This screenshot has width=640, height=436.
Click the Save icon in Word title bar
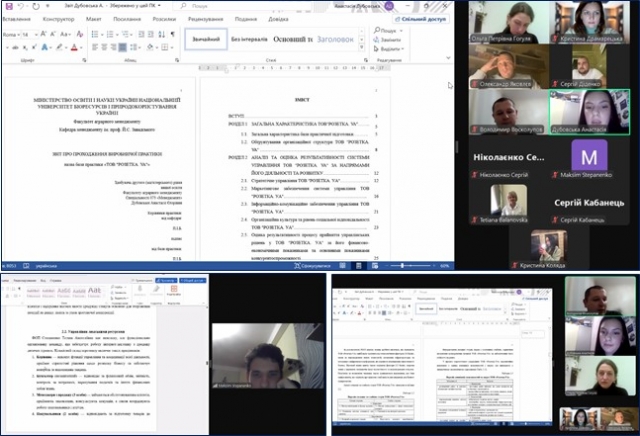click(7, 7)
